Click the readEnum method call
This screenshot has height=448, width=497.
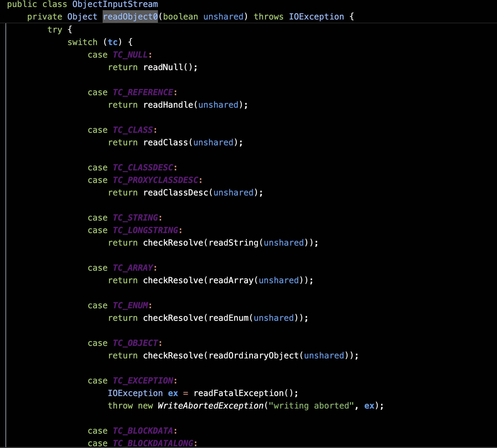229,318
